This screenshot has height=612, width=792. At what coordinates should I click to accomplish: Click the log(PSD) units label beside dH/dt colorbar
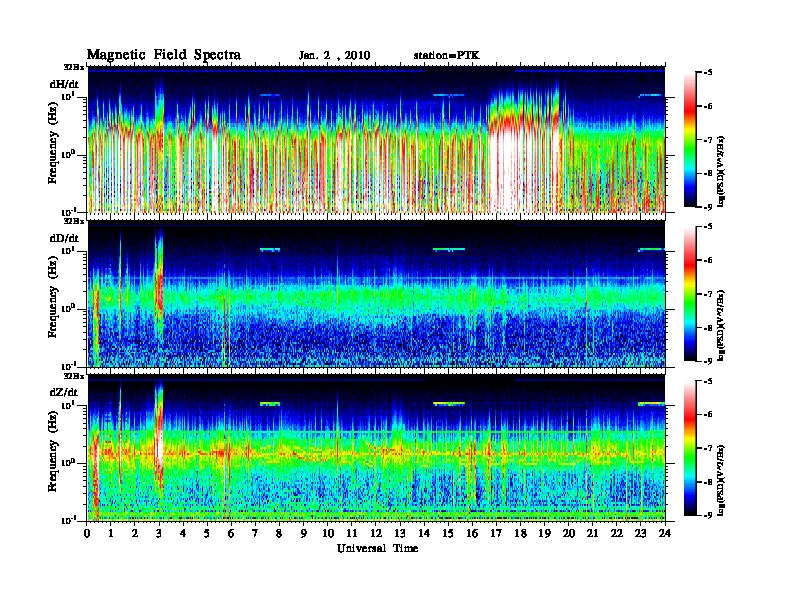722,171
